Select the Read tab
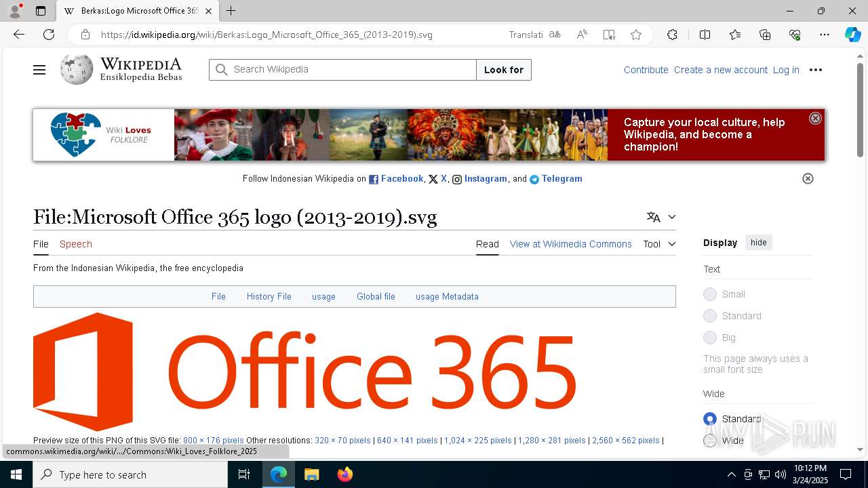The width and height of the screenshot is (868, 488). pyautogui.click(x=487, y=244)
